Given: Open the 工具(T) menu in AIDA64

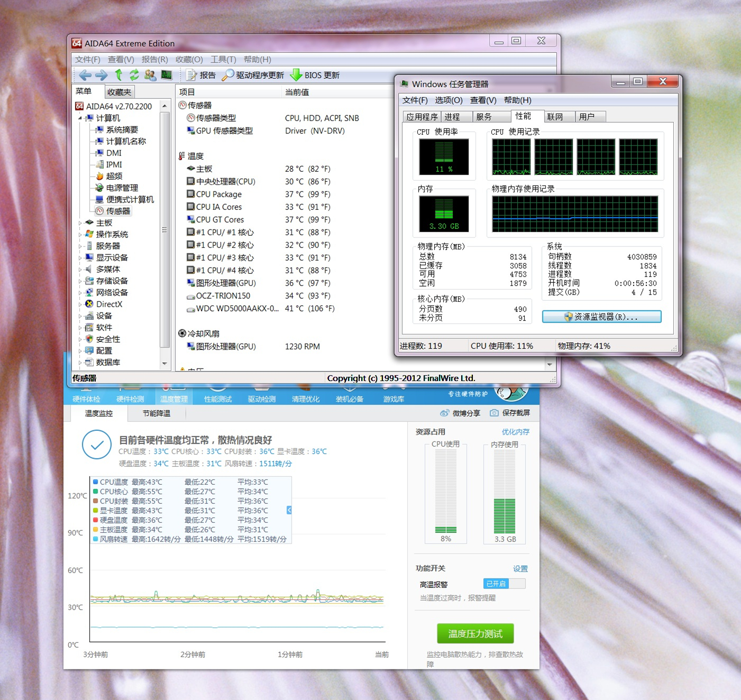Looking at the screenshot, I should point(223,59).
